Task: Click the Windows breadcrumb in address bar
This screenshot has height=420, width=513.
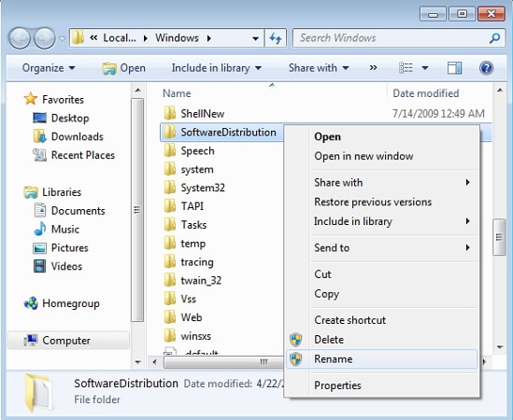Action: [177, 38]
